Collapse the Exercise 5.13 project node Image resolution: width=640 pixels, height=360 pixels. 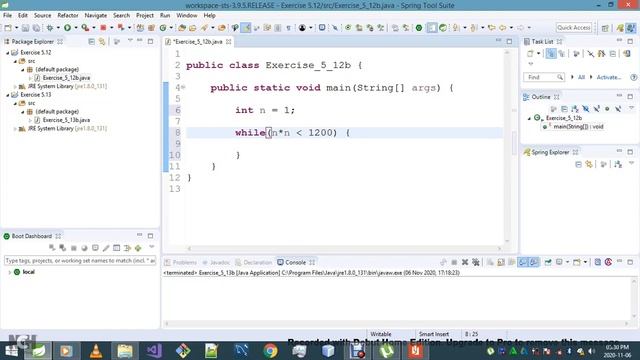tap(7, 95)
